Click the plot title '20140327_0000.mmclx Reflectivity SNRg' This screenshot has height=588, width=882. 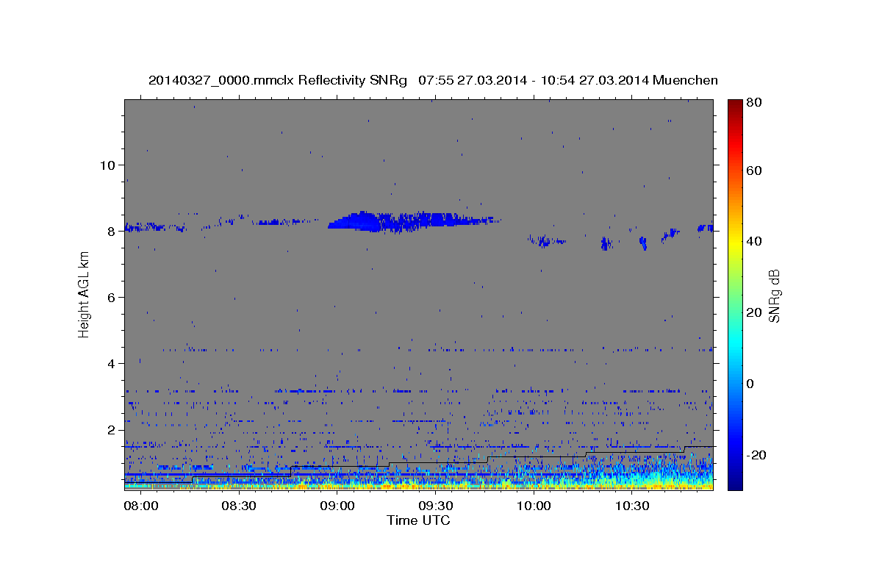(x=277, y=80)
